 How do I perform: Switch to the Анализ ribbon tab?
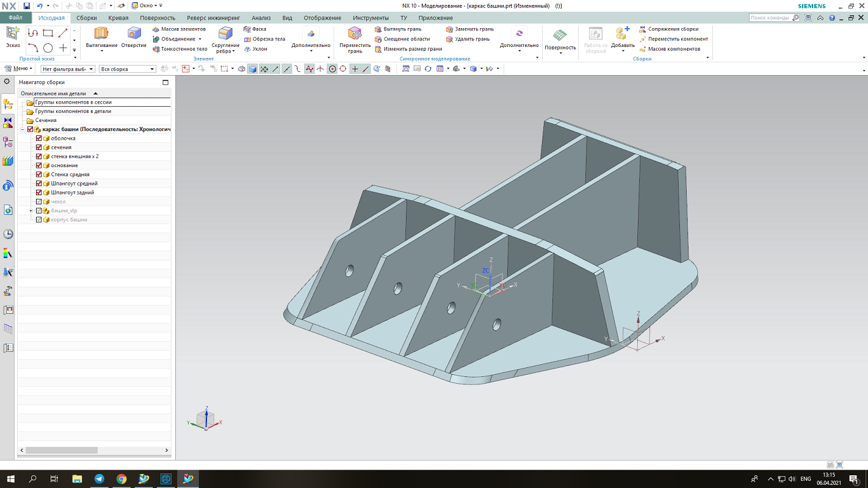[261, 18]
